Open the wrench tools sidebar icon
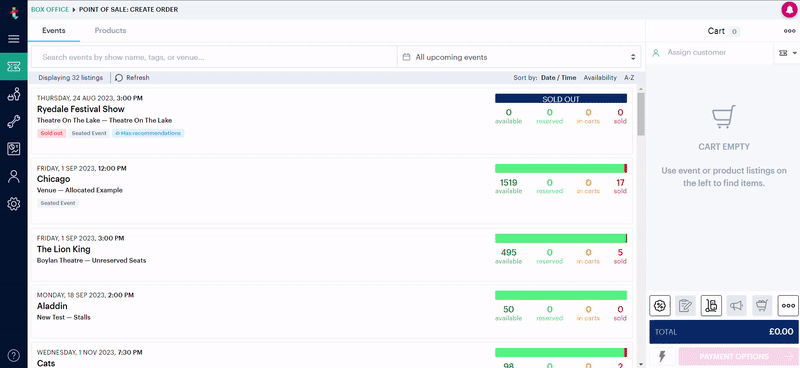Viewport: 800px width, 368px height. pyautogui.click(x=14, y=121)
